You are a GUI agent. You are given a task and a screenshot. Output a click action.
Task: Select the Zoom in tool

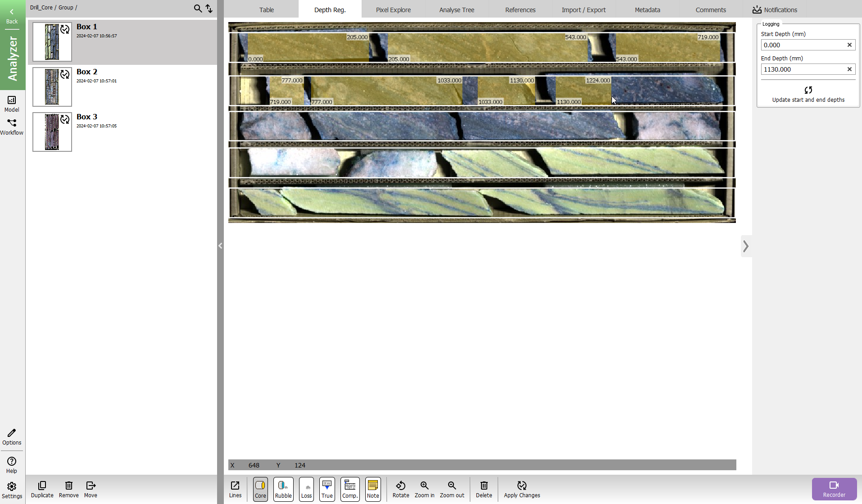[x=424, y=489]
